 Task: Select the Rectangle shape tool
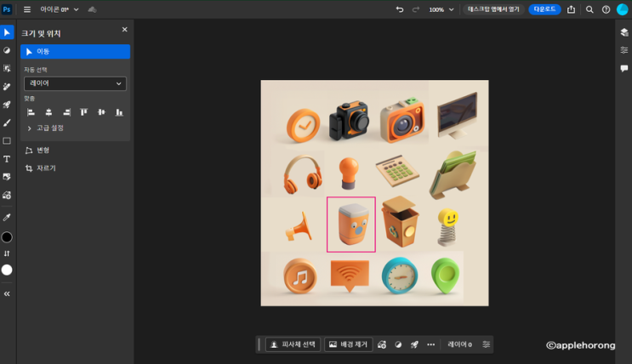pos(7,141)
